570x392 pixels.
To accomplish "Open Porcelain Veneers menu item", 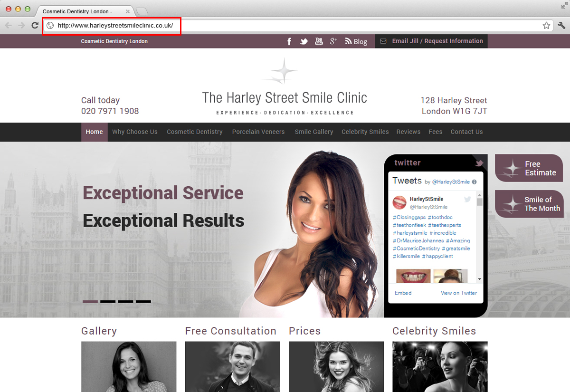I will (x=258, y=132).
